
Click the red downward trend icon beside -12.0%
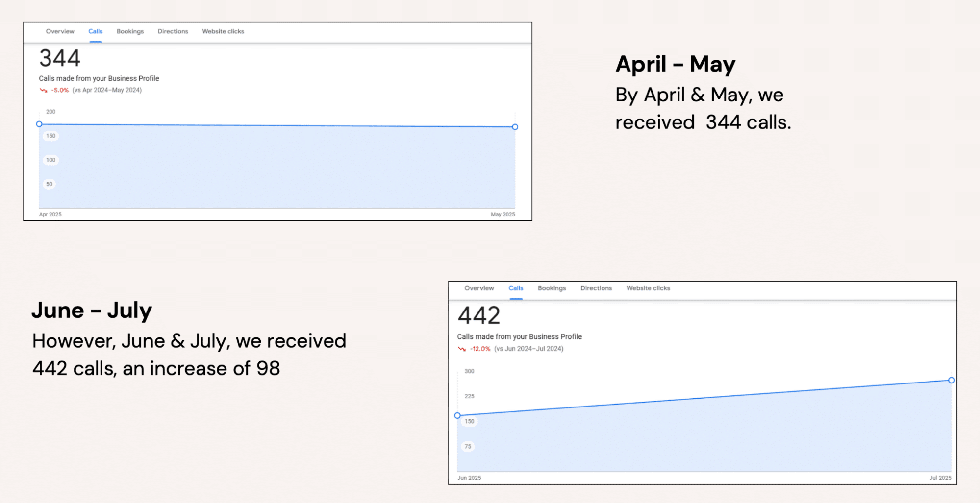tap(461, 349)
